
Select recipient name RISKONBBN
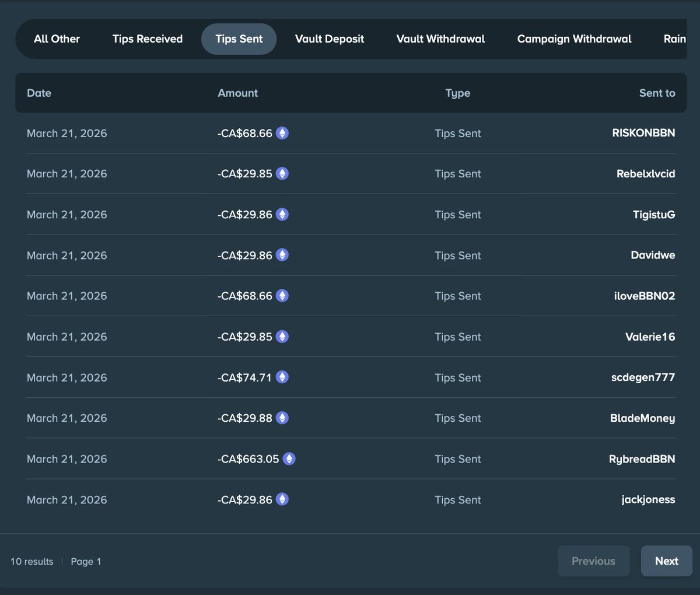644,133
